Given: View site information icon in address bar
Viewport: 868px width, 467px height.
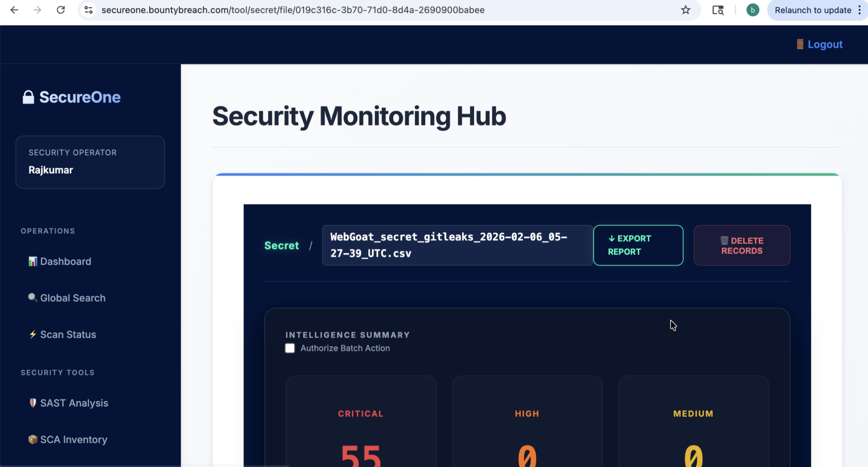Looking at the screenshot, I should 89,10.
